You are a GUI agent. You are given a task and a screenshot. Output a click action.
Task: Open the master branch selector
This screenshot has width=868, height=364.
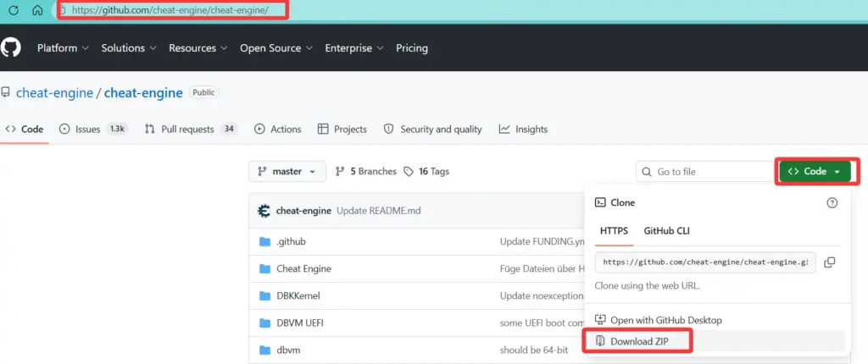coord(287,172)
